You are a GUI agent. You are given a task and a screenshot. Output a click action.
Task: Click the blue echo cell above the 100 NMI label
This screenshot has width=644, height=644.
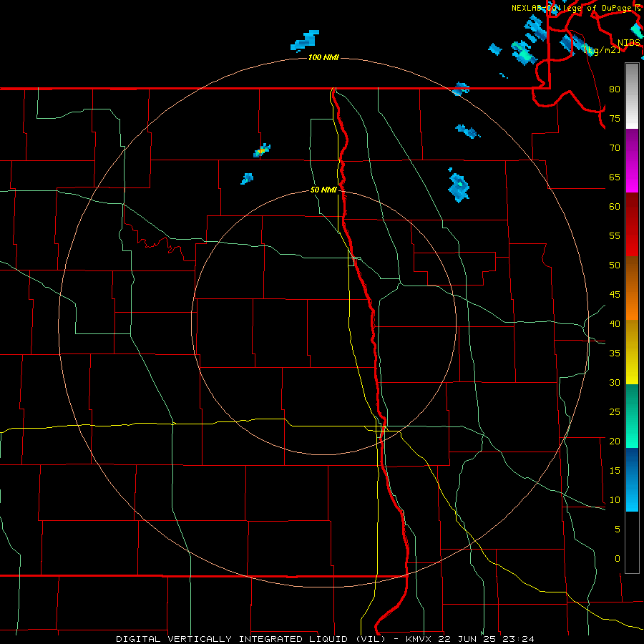[x=305, y=40]
